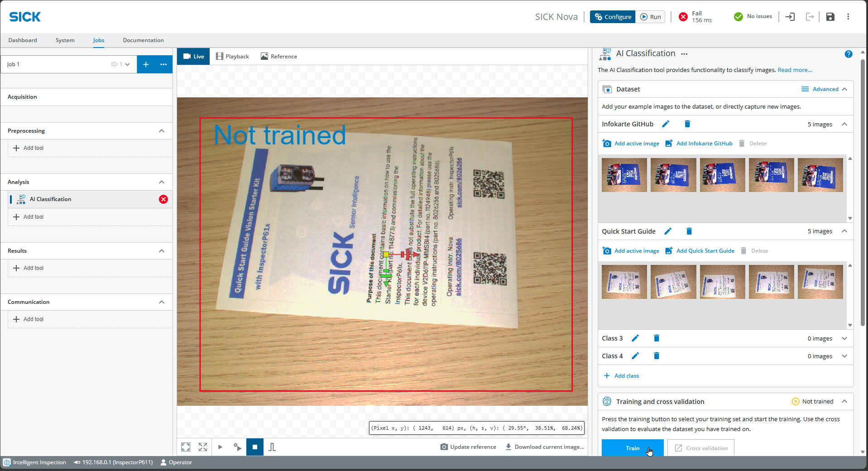Open the blue help question mark
Image resolution: width=868 pixels, height=471 pixels.
click(x=849, y=54)
